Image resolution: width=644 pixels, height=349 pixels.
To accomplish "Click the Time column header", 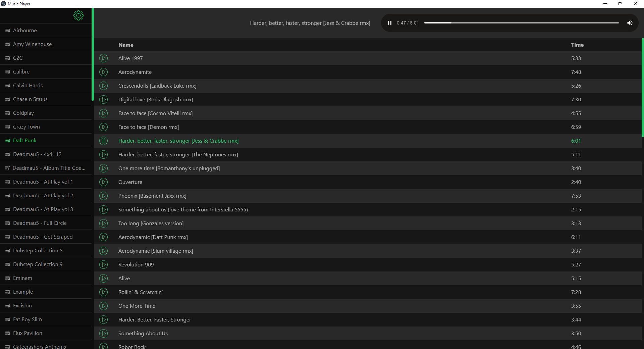I will (577, 45).
